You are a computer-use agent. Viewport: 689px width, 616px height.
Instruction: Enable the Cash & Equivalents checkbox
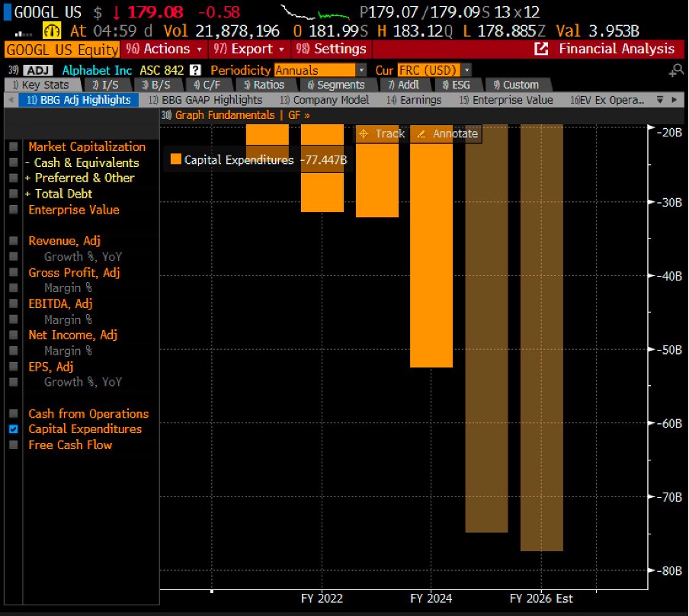(x=14, y=162)
